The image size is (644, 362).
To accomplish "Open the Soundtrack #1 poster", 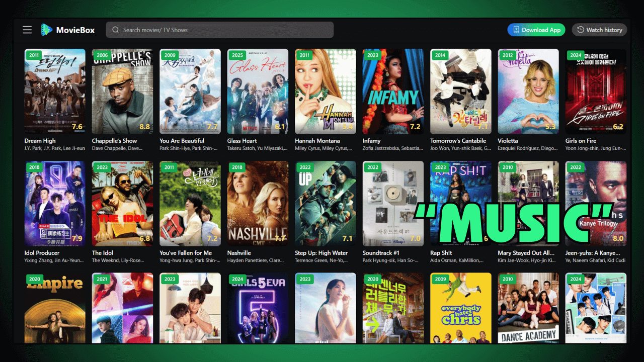I will [x=393, y=203].
